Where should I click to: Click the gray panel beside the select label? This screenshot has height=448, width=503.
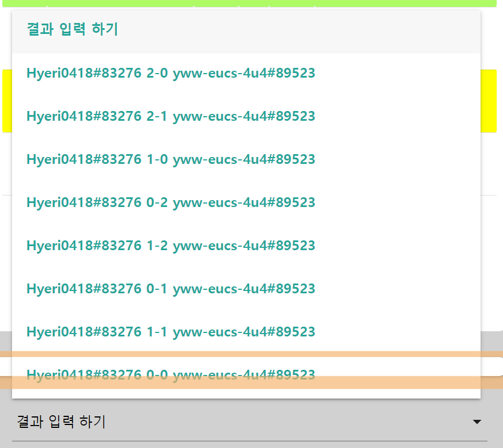[x=289, y=422]
